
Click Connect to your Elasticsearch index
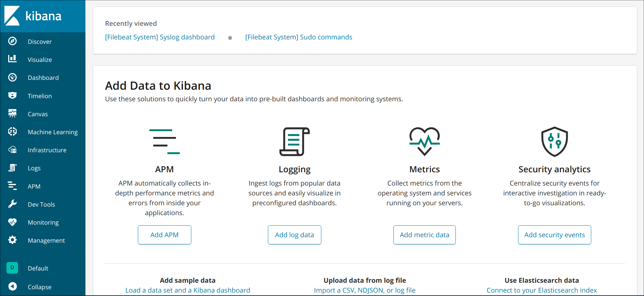coord(542,290)
